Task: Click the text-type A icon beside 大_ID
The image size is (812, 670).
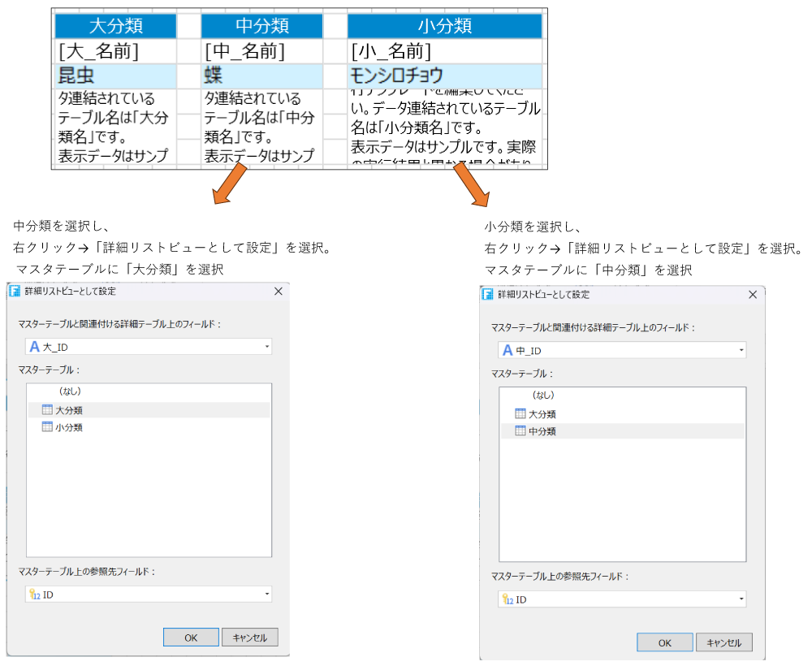Action: click(x=35, y=347)
